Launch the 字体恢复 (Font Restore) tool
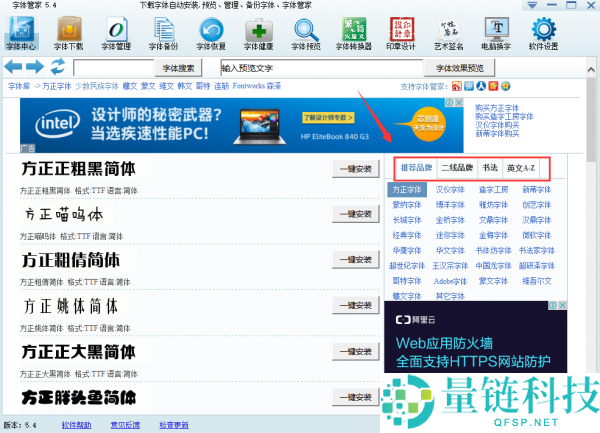 (211, 33)
